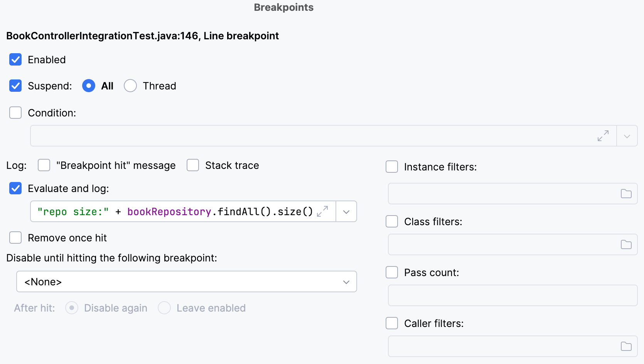Disable the Enabled checkbox
644x364 pixels.
click(x=15, y=59)
